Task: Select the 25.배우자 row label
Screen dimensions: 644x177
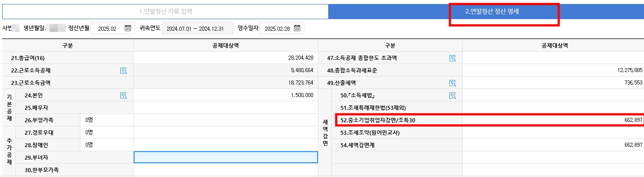Action: point(36,108)
